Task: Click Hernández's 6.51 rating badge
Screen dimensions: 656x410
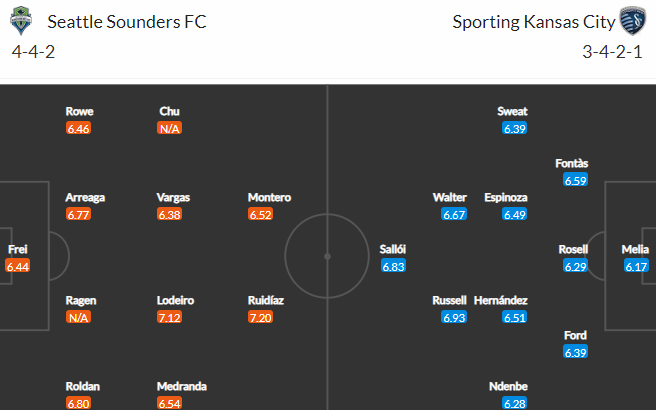Action: (x=515, y=318)
